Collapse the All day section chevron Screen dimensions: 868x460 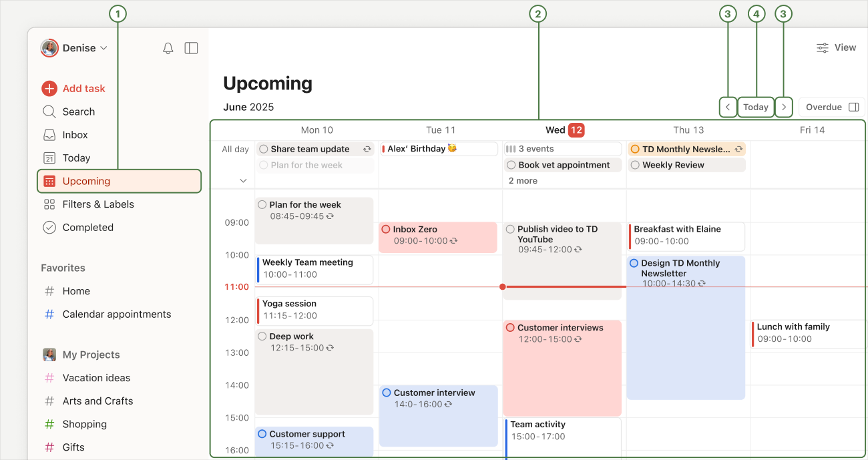click(243, 181)
